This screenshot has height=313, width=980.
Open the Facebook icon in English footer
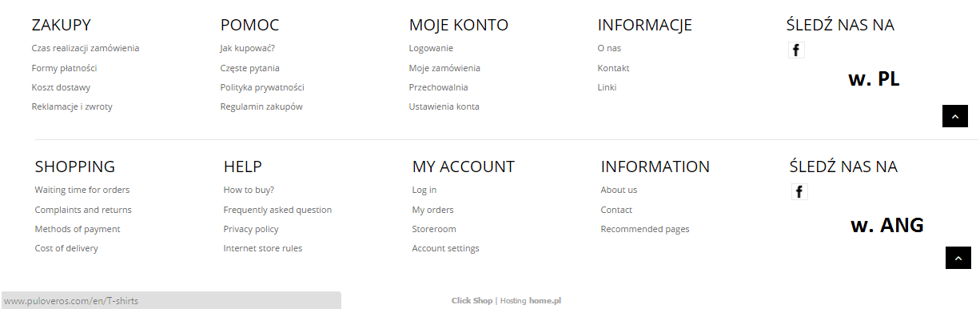799,191
